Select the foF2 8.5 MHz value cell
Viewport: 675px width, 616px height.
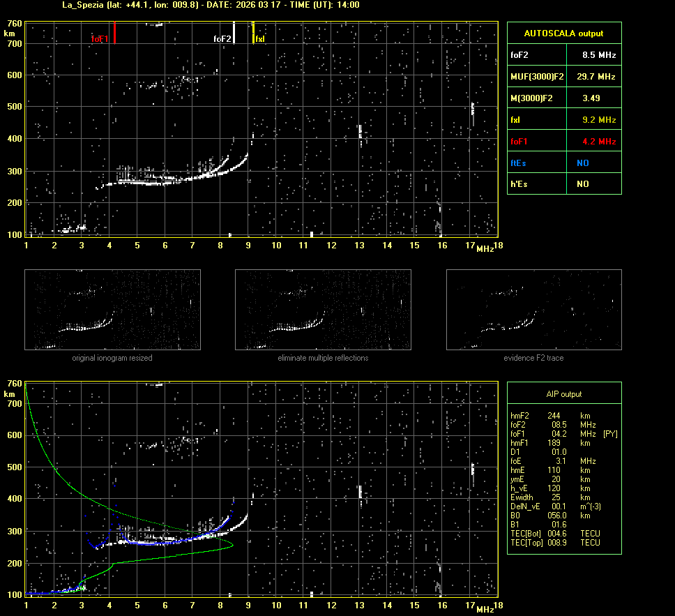click(x=598, y=54)
